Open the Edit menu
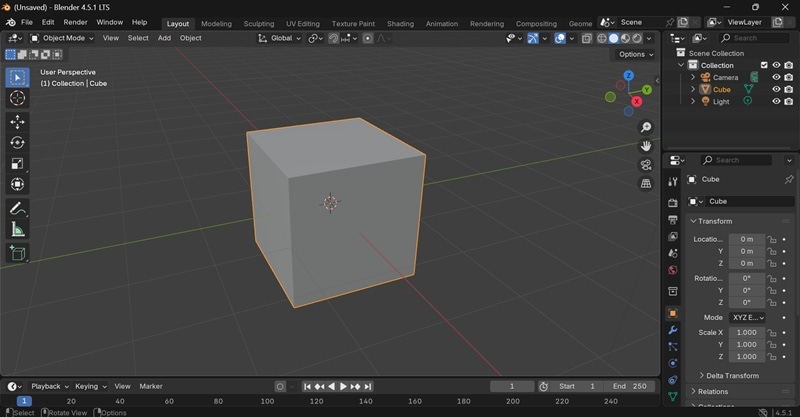Image resolution: width=800 pixels, height=417 pixels. (x=48, y=22)
